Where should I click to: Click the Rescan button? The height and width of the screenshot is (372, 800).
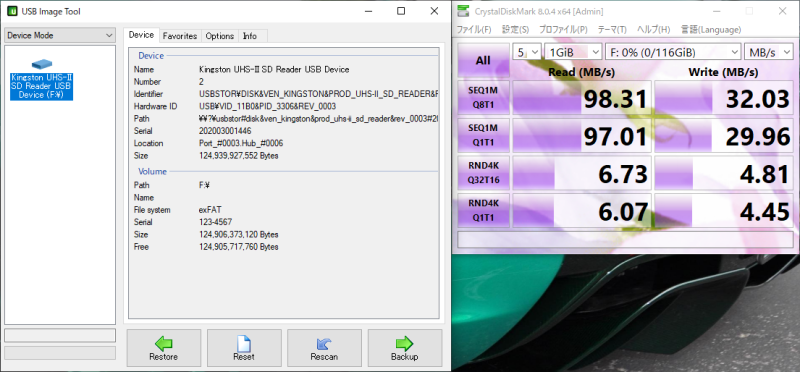(324, 348)
